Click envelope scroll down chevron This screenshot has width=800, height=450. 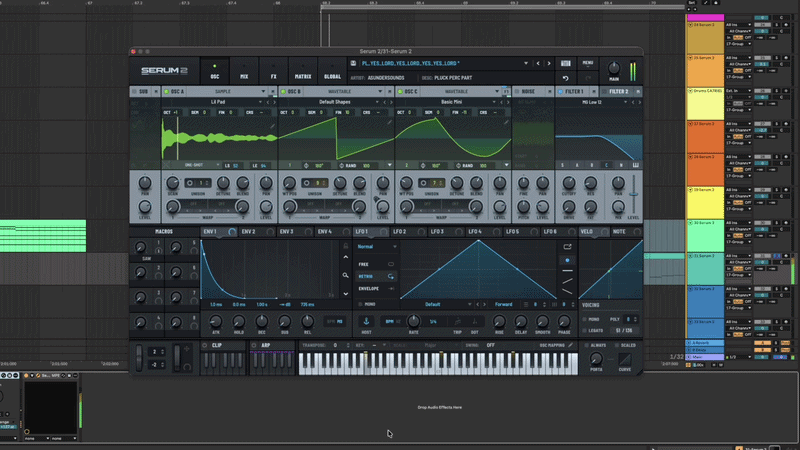(345, 294)
